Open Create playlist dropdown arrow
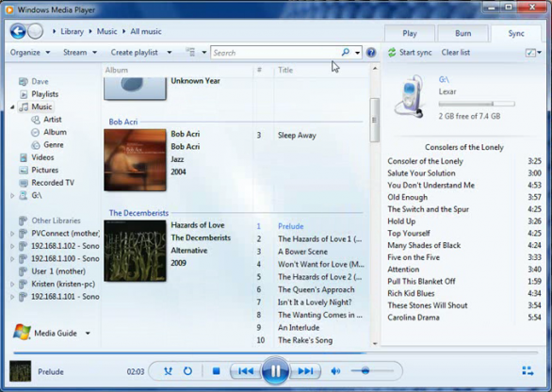 [170, 53]
